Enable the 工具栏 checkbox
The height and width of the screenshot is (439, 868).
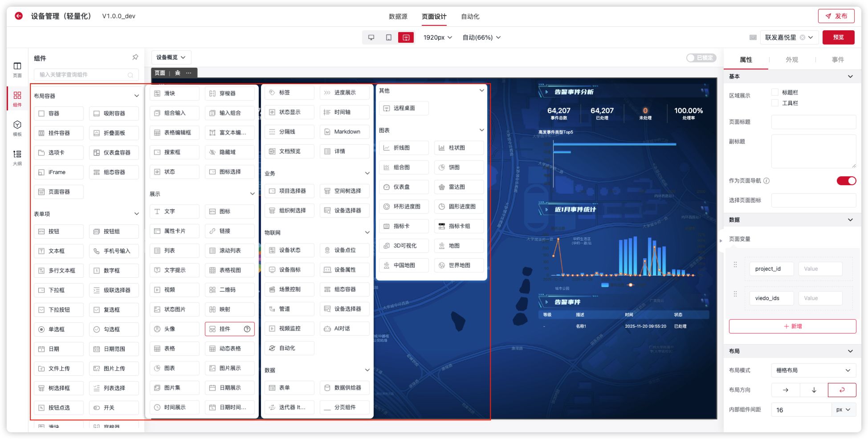tap(775, 103)
